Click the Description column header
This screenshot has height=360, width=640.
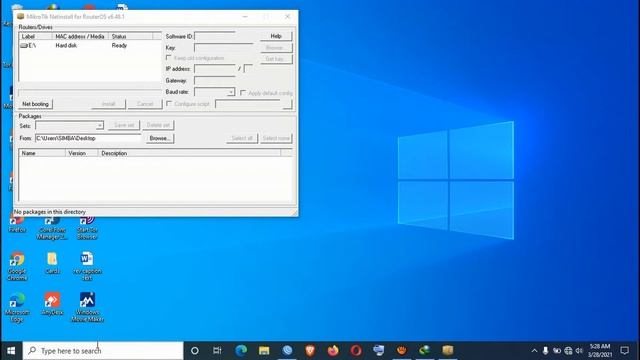[x=189, y=153]
